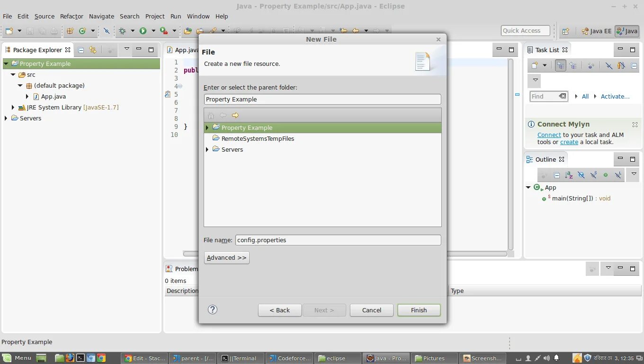Open the Project menu
The width and height of the screenshot is (644, 364).
[x=155, y=16]
